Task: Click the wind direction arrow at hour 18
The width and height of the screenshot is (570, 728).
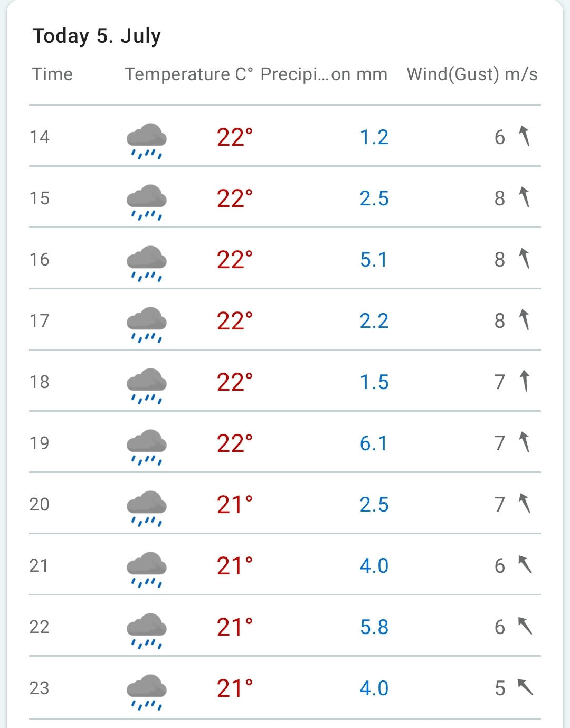Action: pyautogui.click(x=525, y=381)
